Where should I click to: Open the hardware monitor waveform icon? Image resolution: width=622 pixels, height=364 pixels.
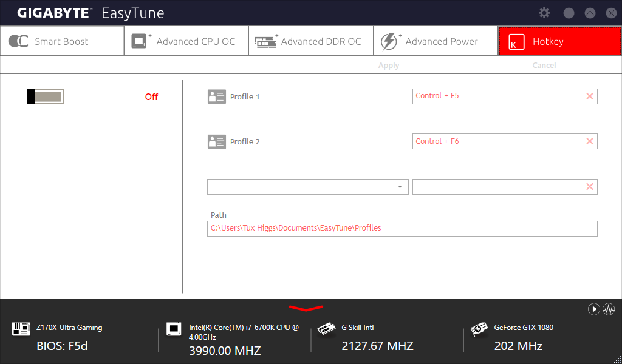point(609,309)
